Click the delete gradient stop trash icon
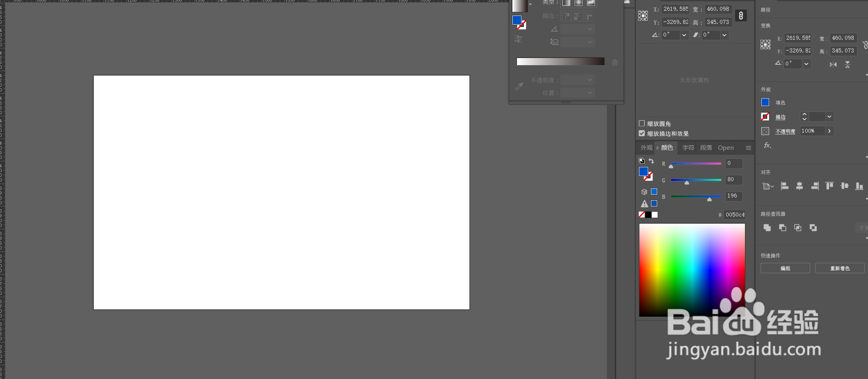 point(615,62)
